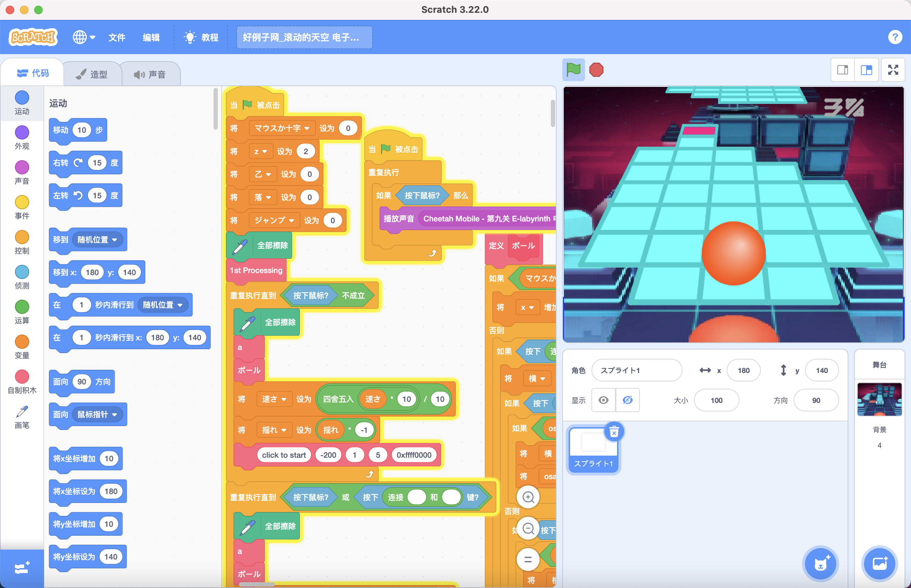This screenshot has height=588, width=911.
Task: Click the workspace vertical scrollbar
Action: click(553, 114)
